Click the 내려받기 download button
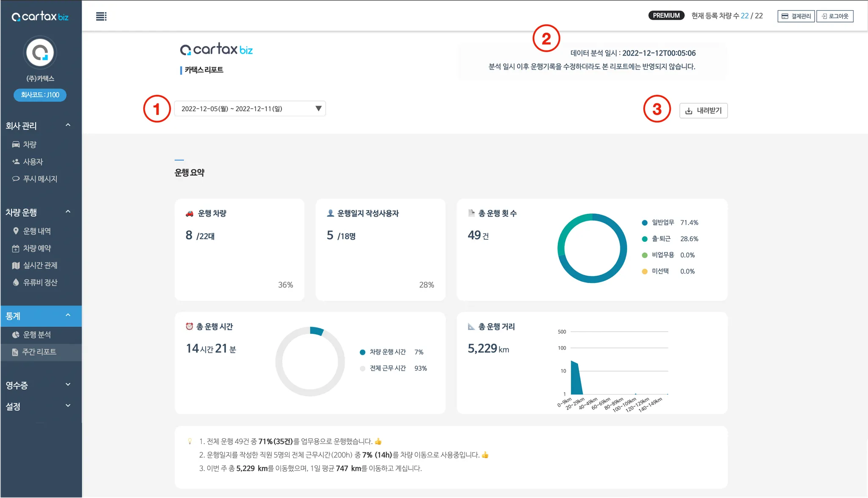The height and width of the screenshot is (498, 868). 703,111
